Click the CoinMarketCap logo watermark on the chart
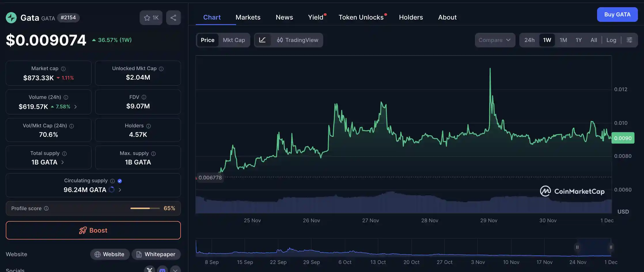Viewport: 644px width, 272px height. pos(572,191)
